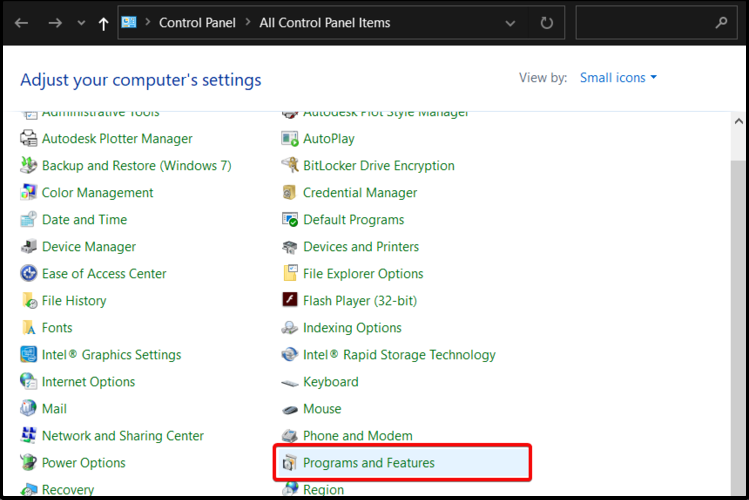This screenshot has width=749, height=500.
Task: Click the Device Manager icon
Action: (x=29, y=247)
